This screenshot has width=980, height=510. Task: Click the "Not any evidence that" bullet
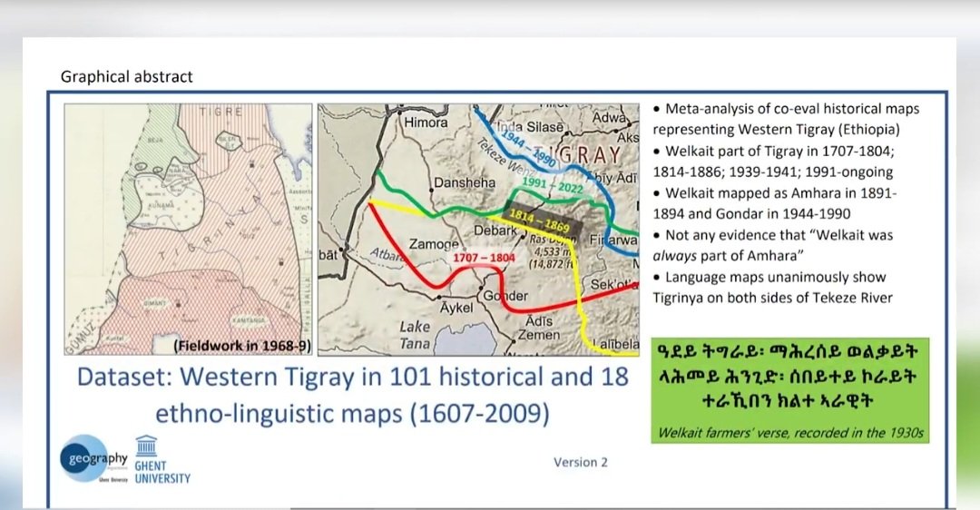click(773, 245)
